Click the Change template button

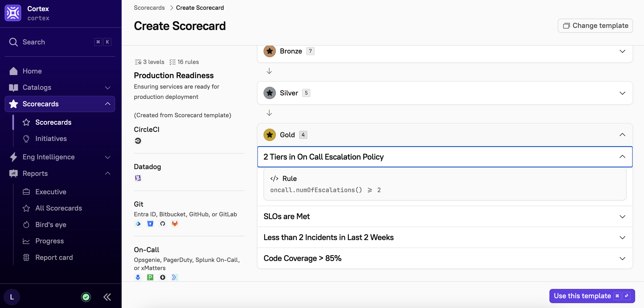click(x=595, y=25)
